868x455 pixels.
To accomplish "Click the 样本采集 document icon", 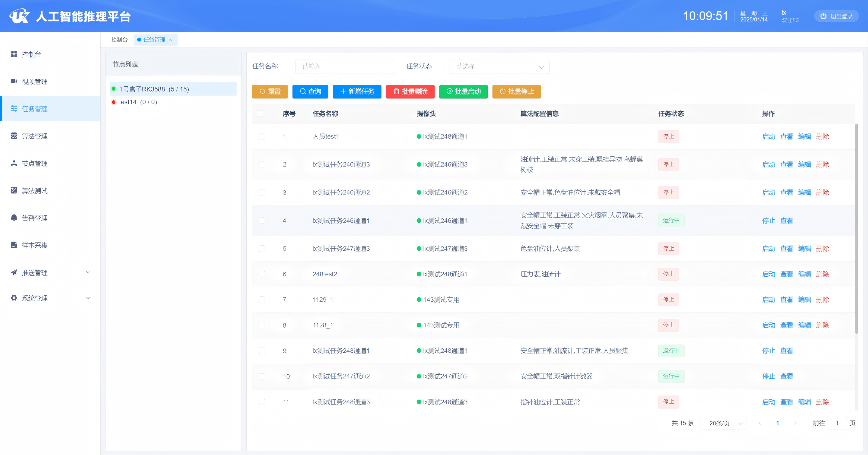I will tap(14, 245).
